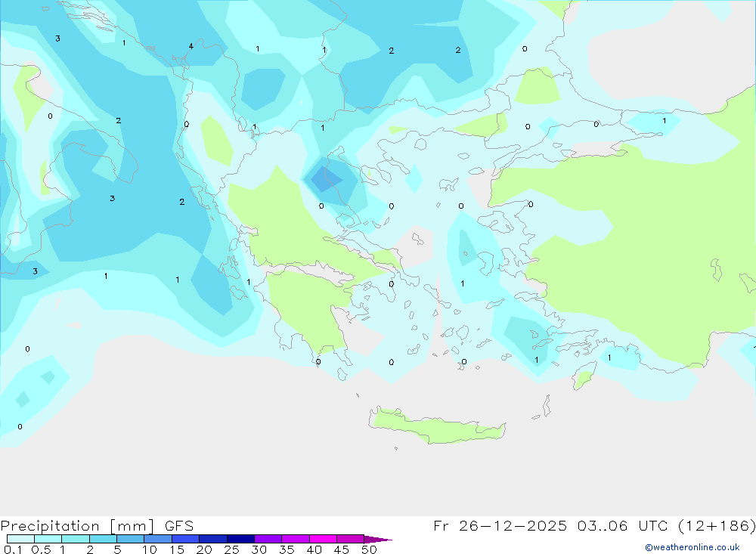Select the 30–35 mm legend color swatch
The width and height of the screenshot is (756, 554).
pos(268,539)
